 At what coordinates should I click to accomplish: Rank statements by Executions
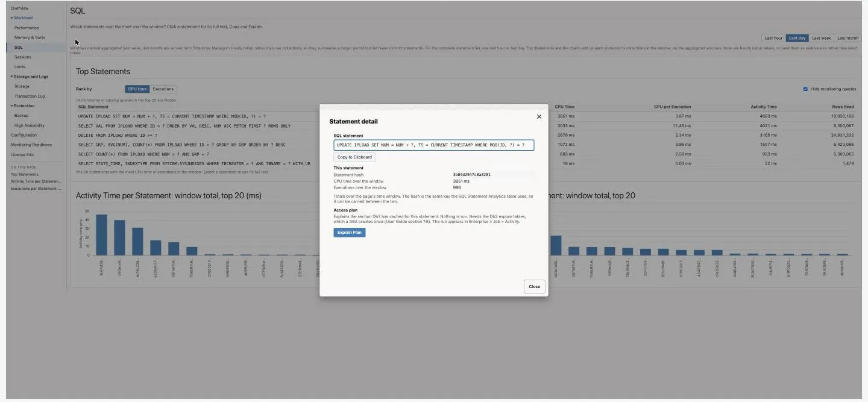[163, 89]
